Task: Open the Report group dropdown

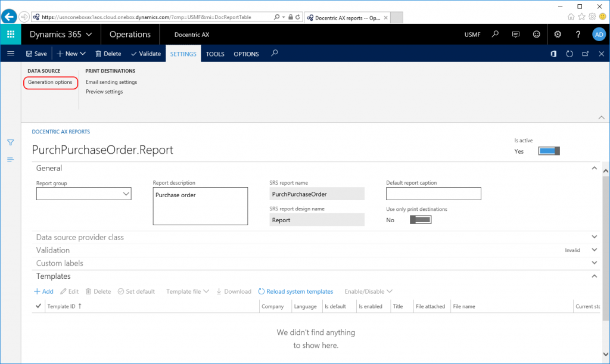Action: [x=126, y=194]
